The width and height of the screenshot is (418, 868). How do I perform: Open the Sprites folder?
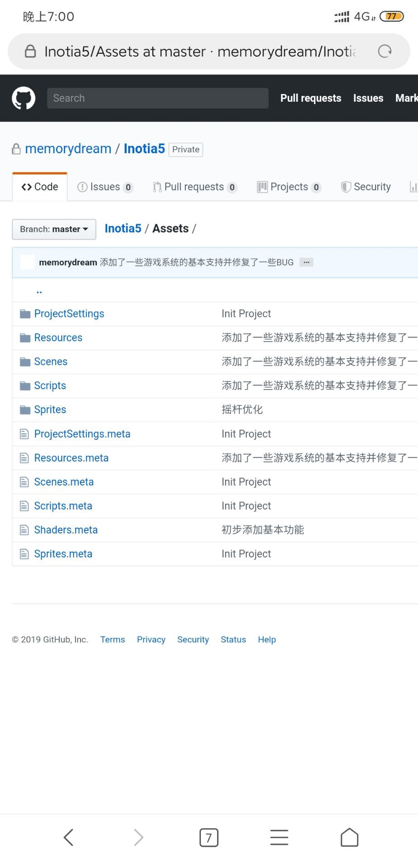50,410
